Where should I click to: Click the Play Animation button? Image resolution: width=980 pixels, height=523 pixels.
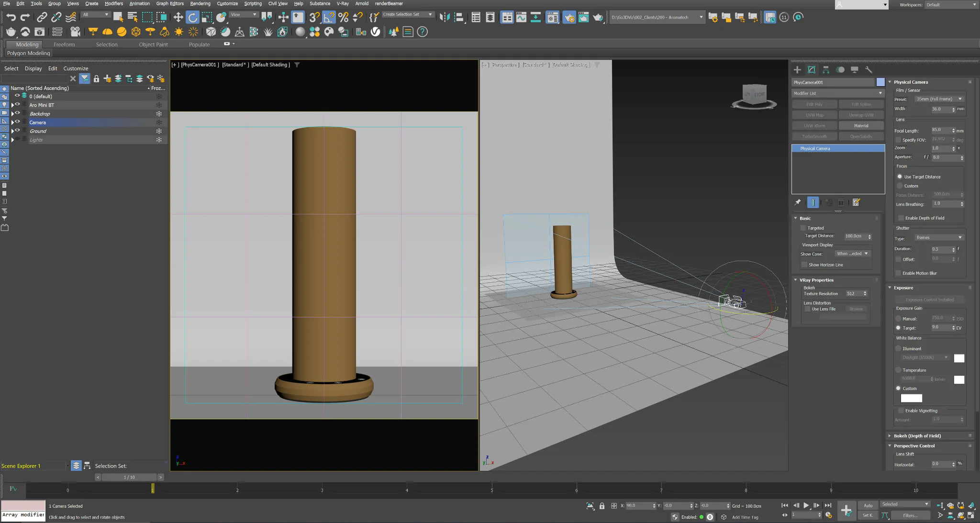pos(806,505)
